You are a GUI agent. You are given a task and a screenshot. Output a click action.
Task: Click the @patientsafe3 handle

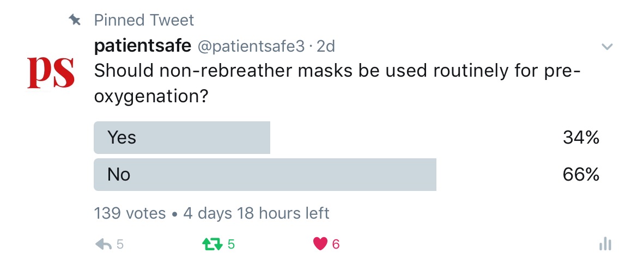coord(251,46)
